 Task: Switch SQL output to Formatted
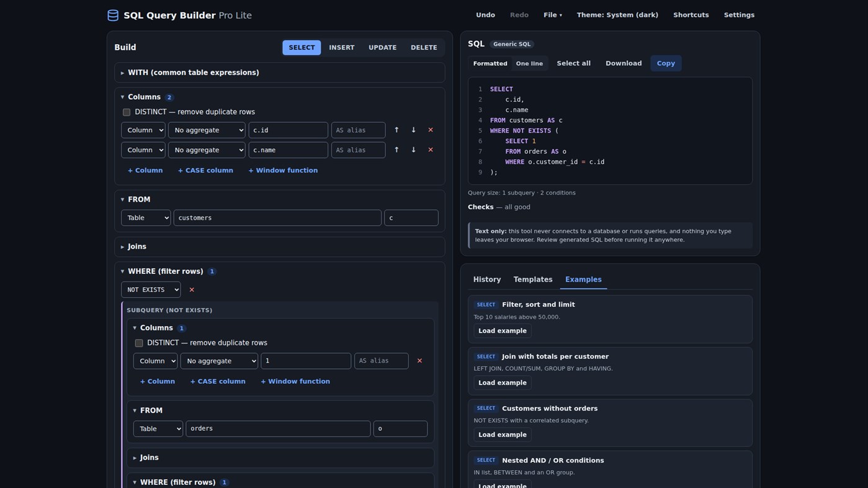(490, 63)
